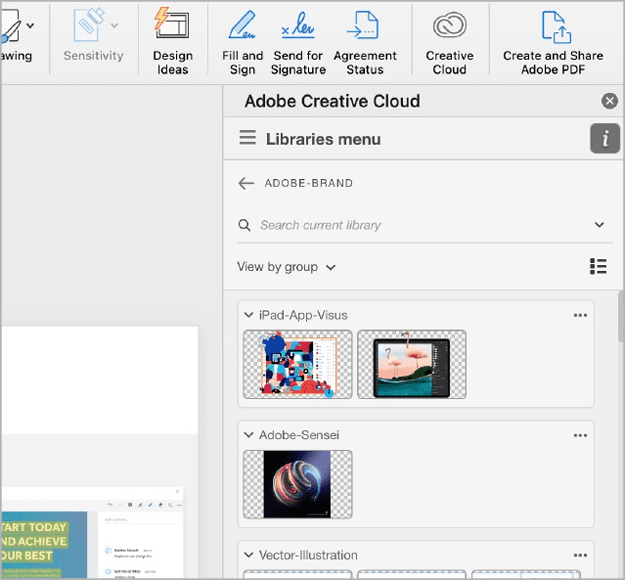The height and width of the screenshot is (580, 625).
Task: Collapse the Adobe-Sensei group
Action: [249, 435]
